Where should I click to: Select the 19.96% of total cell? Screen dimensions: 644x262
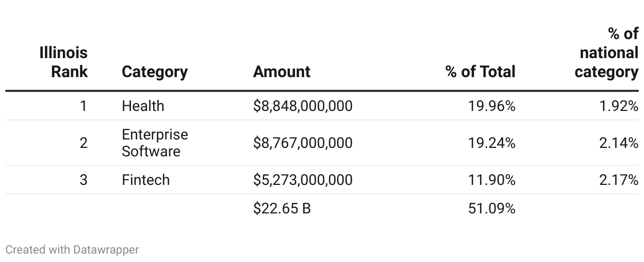(x=491, y=106)
